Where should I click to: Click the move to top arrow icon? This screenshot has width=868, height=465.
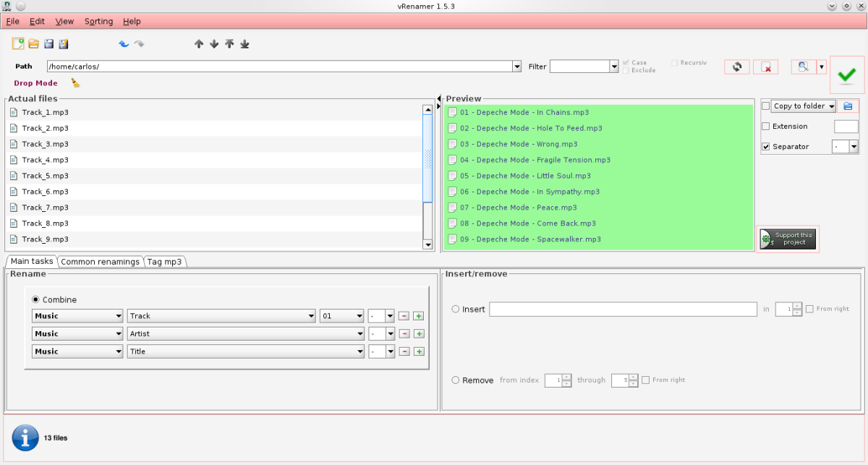[x=229, y=44]
